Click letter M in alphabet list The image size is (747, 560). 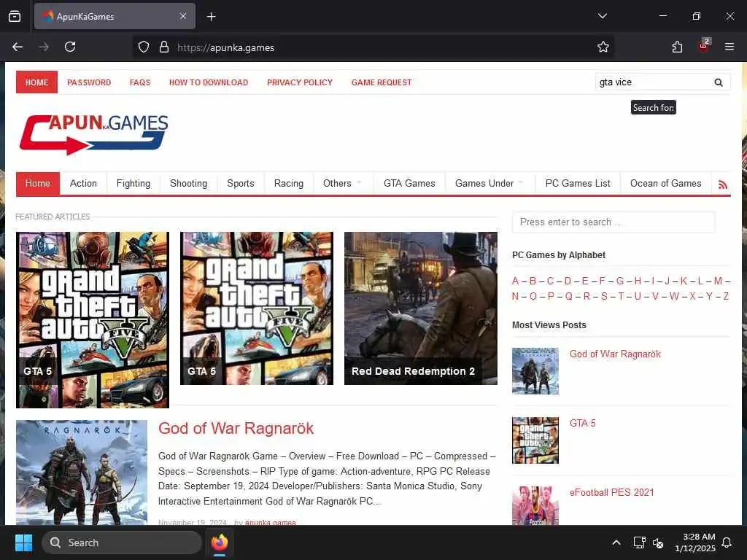718,281
